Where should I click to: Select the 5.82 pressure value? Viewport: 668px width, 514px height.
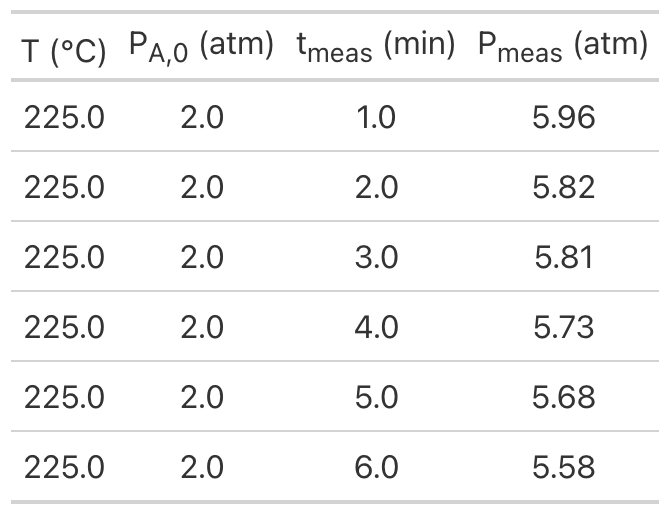[x=563, y=187]
